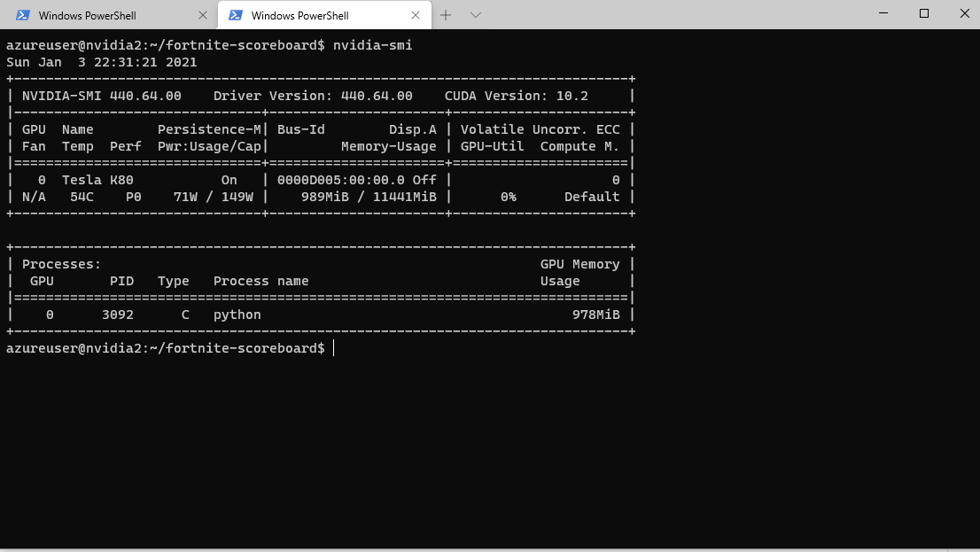The height and width of the screenshot is (552, 980).
Task: Minimize the Windows Terminal window
Action: pos(883,13)
